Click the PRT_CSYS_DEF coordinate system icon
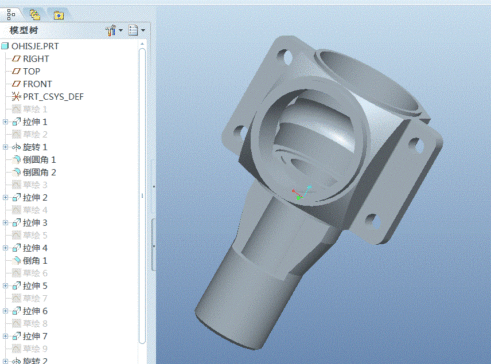 16,97
